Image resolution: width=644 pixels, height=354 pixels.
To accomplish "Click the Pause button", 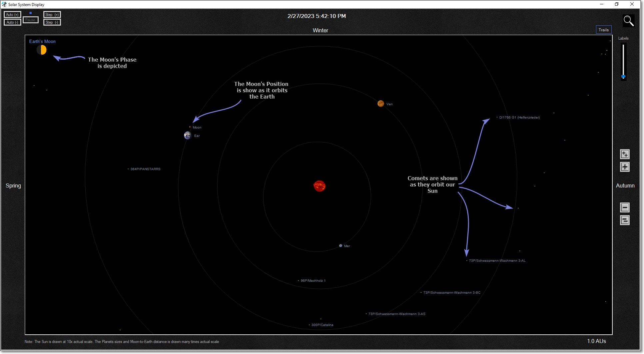I will (x=30, y=20).
